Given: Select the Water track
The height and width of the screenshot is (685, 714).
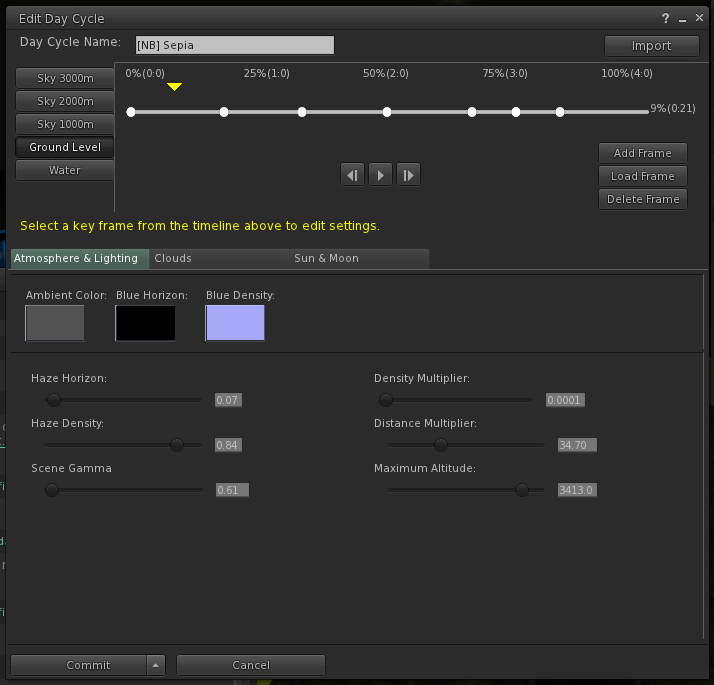Looking at the screenshot, I should point(65,170).
